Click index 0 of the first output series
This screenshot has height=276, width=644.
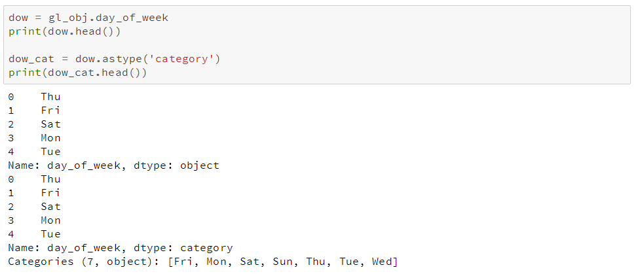pos(11,97)
